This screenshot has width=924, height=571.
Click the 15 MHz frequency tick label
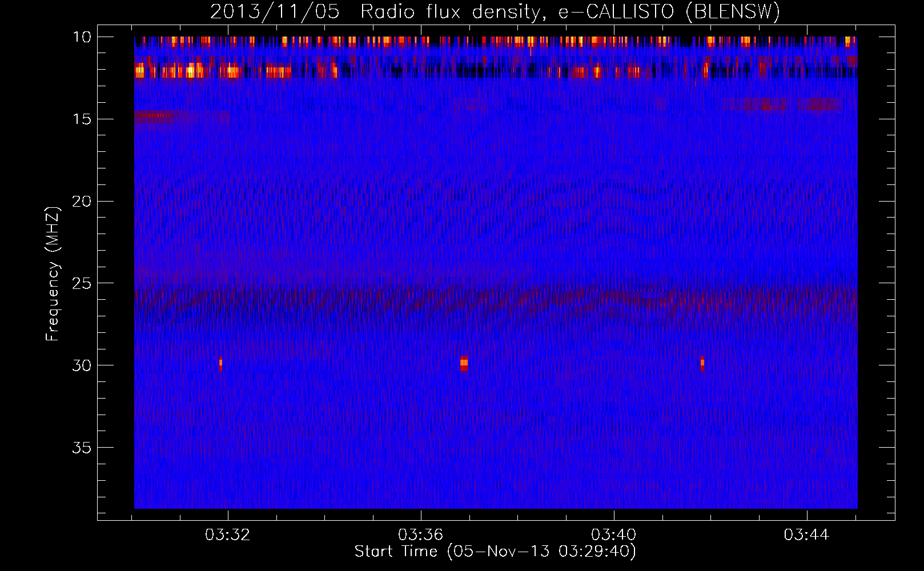click(x=82, y=119)
